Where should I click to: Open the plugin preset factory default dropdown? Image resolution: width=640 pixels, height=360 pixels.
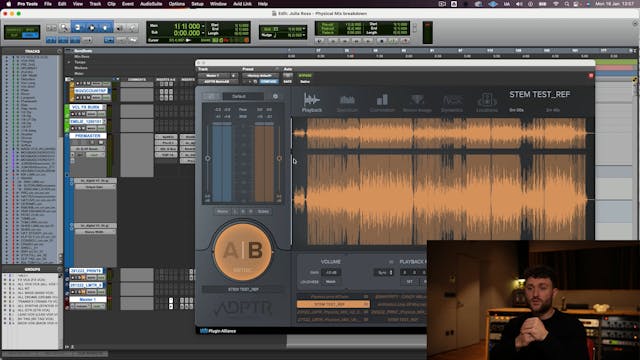pyautogui.click(x=260, y=76)
